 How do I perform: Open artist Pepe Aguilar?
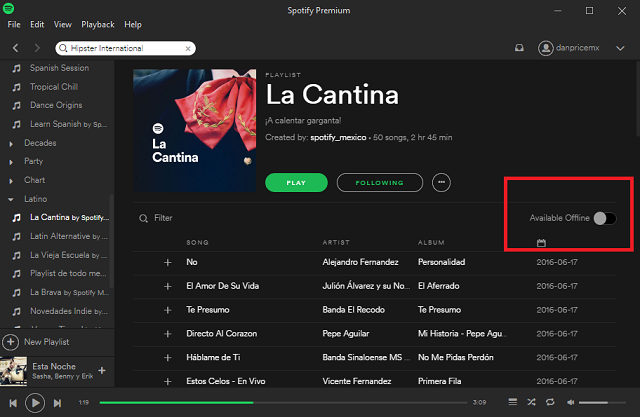pyautogui.click(x=346, y=334)
